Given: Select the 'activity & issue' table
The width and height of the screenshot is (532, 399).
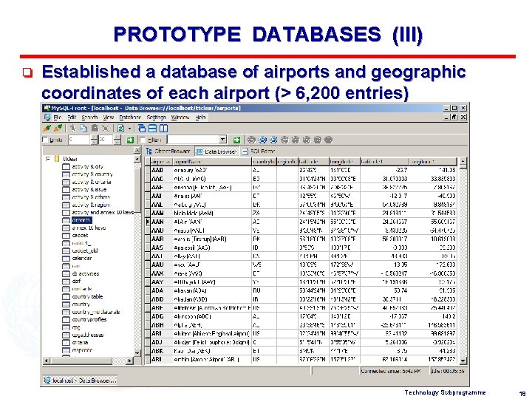Looking at the screenshot, I should 89,189.
